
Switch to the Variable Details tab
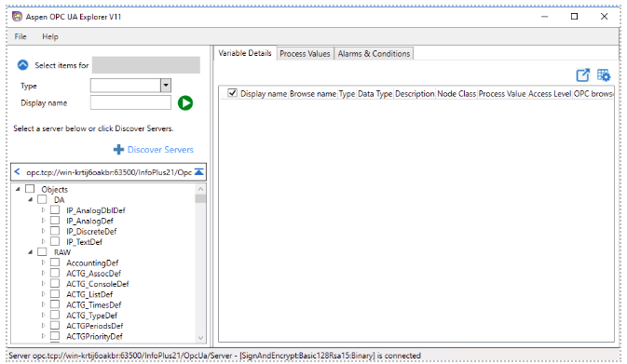click(x=245, y=53)
